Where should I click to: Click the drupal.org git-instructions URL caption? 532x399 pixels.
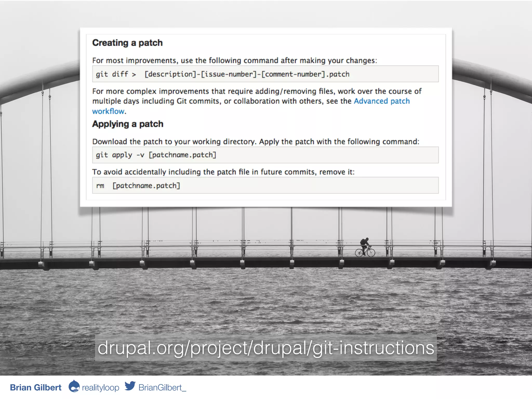266,348
